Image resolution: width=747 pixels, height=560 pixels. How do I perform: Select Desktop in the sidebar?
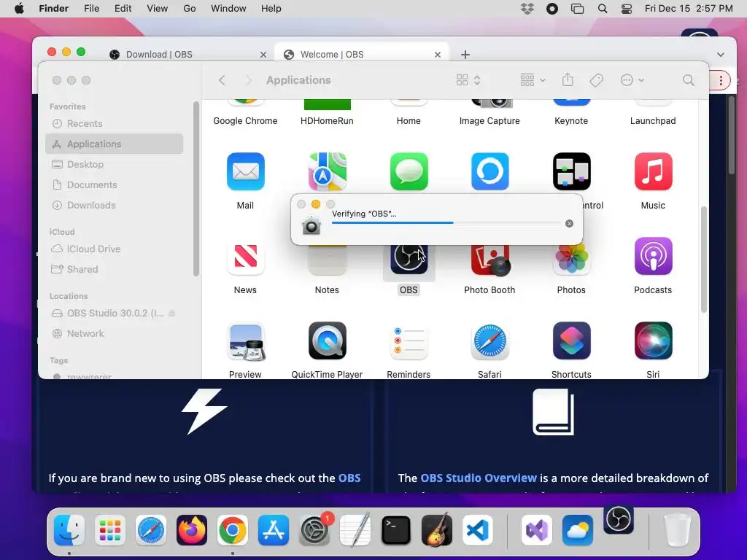point(115,164)
